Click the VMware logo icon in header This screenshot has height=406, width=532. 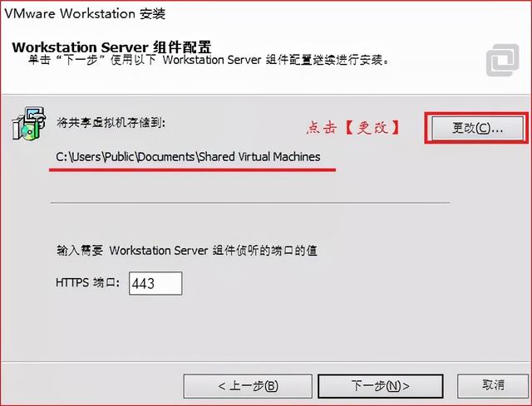click(x=502, y=60)
